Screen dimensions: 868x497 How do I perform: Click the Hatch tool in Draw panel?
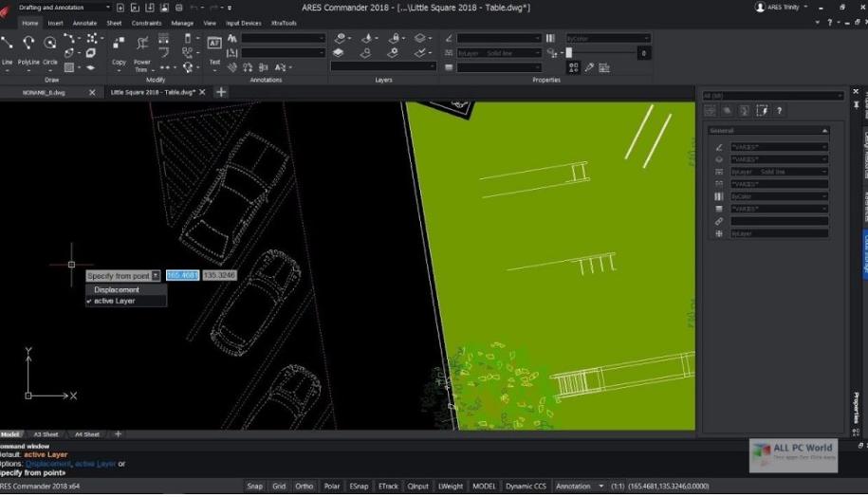click(x=69, y=67)
